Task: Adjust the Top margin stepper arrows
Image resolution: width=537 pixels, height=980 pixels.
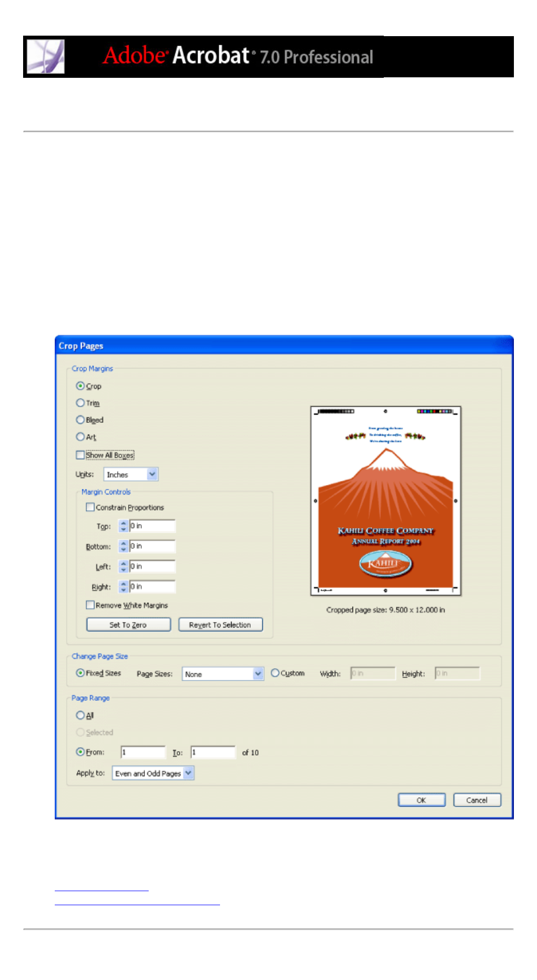Action: pos(124,526)
